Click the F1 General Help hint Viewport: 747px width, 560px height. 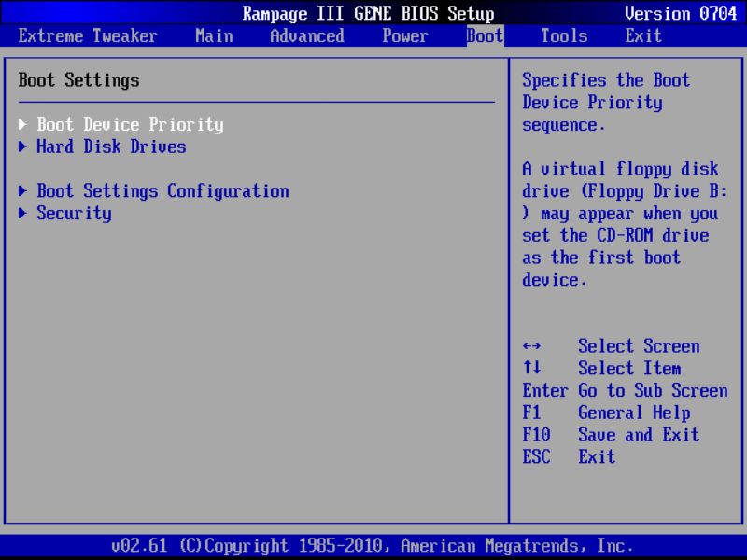click(x=606, y=413)
